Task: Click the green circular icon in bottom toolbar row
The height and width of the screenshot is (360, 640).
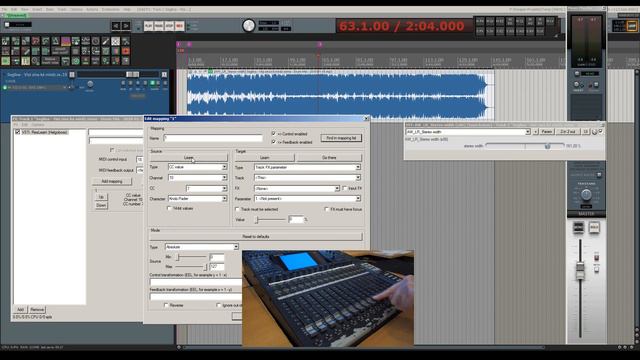Action: 76,61
